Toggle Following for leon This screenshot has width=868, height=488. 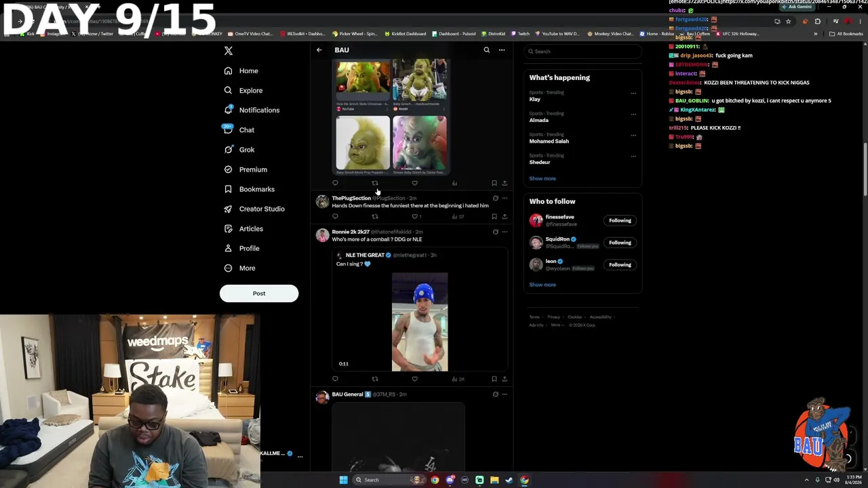620,265
